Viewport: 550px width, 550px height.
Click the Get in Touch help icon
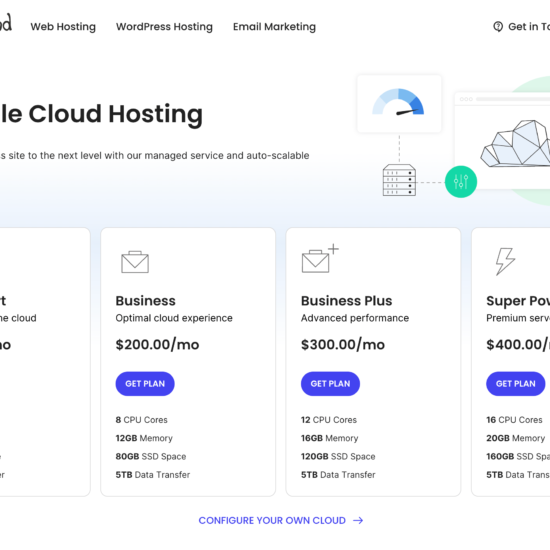(498, 27)
